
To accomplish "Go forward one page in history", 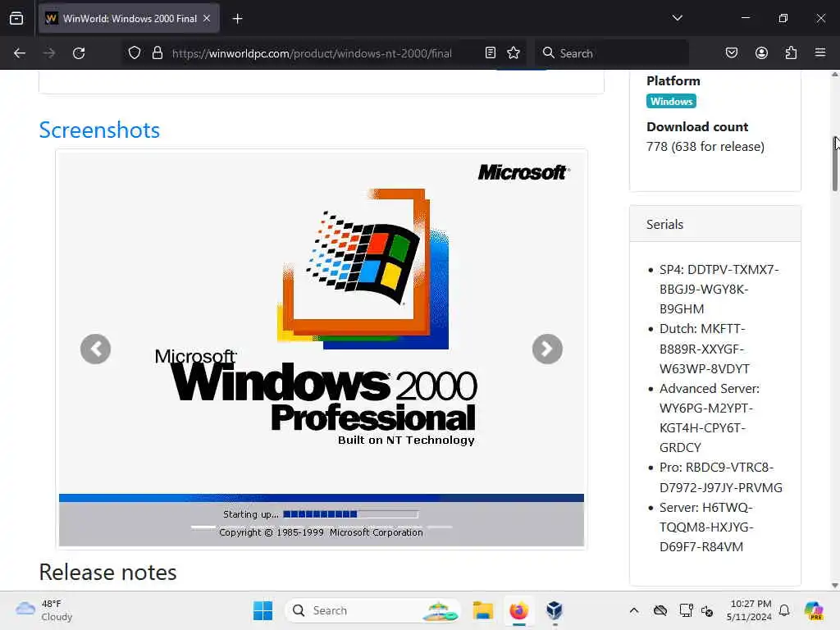I will (x=48, y=53).
